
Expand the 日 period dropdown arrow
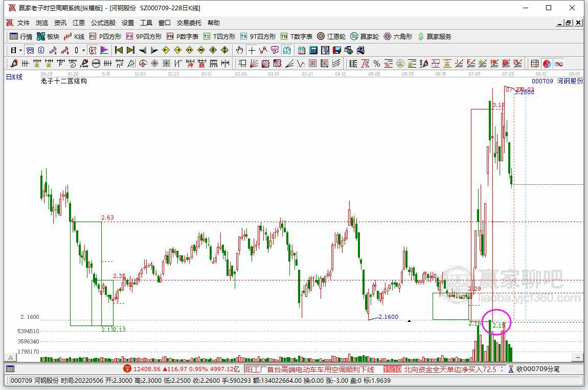click(x=20, y=50)
